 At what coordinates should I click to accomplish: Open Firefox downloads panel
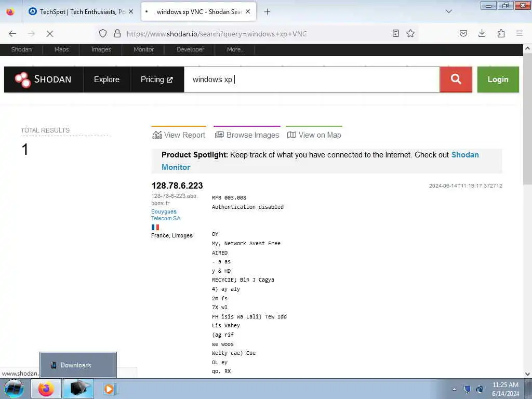pos(482,33)
